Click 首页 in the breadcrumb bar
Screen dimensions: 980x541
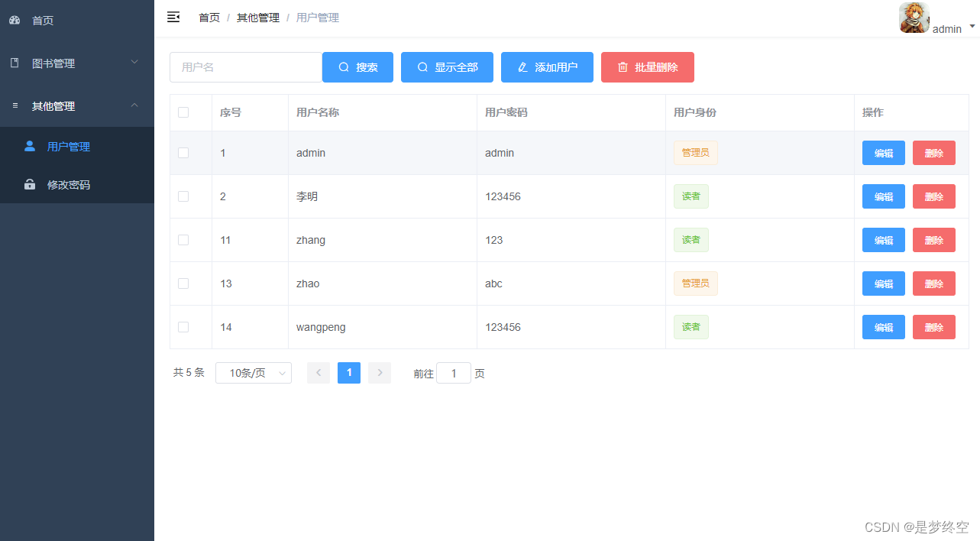209,17
